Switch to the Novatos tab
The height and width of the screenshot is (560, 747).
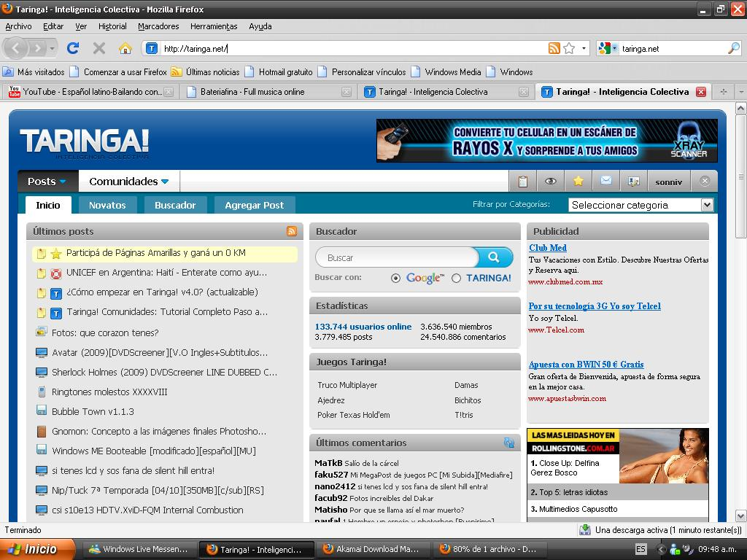[107, 205]
